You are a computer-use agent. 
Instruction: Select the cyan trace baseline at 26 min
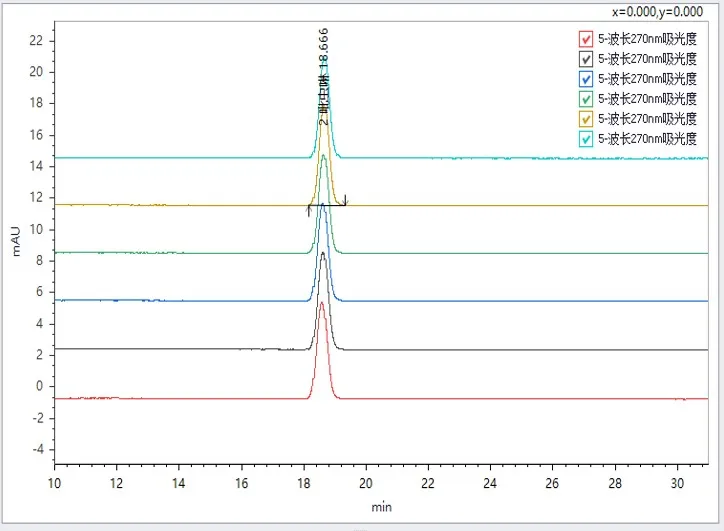pyautogui.click(x=553, y=158)
